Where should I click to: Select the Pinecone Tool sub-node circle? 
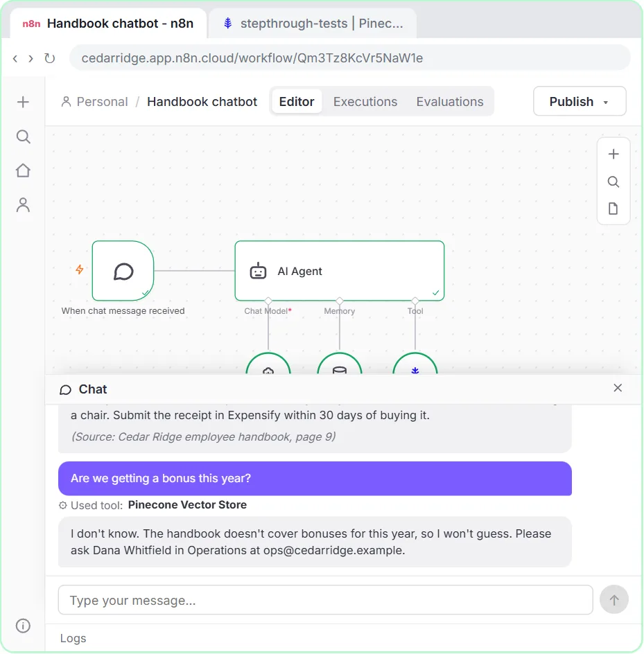(x=415, y=363)
